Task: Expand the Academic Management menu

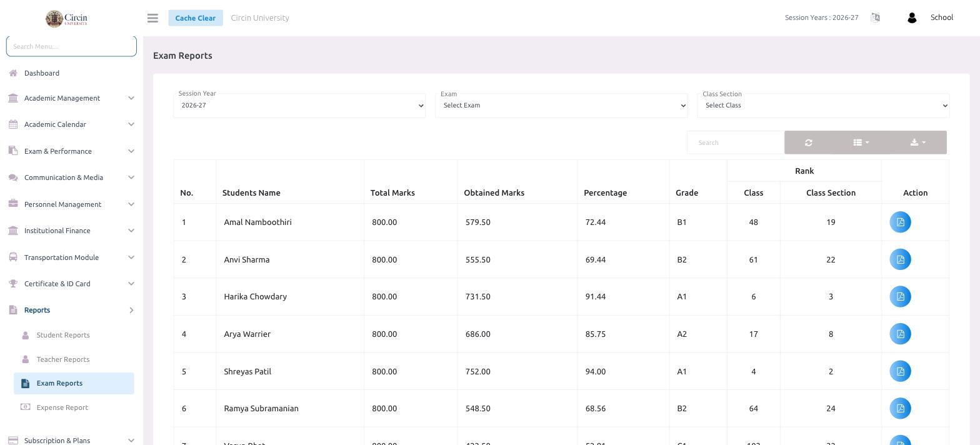Action: tap(71, 98)
